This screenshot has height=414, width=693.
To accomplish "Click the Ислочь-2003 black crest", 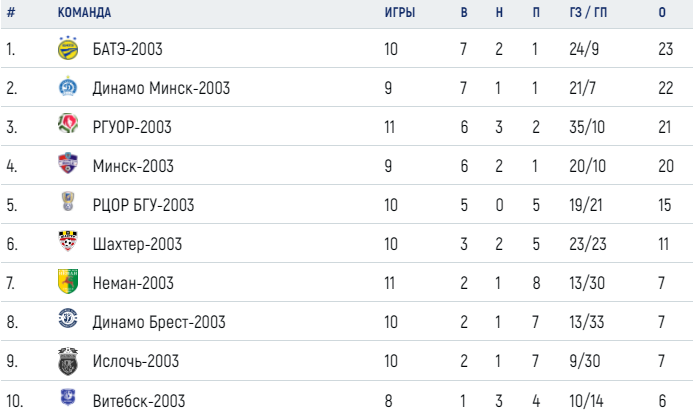I will tap(68, 361).
